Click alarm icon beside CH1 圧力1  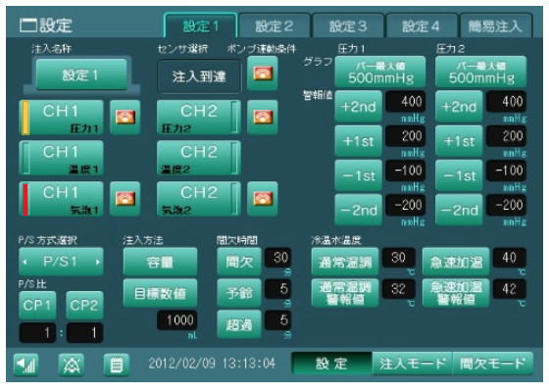pos(125,118)
